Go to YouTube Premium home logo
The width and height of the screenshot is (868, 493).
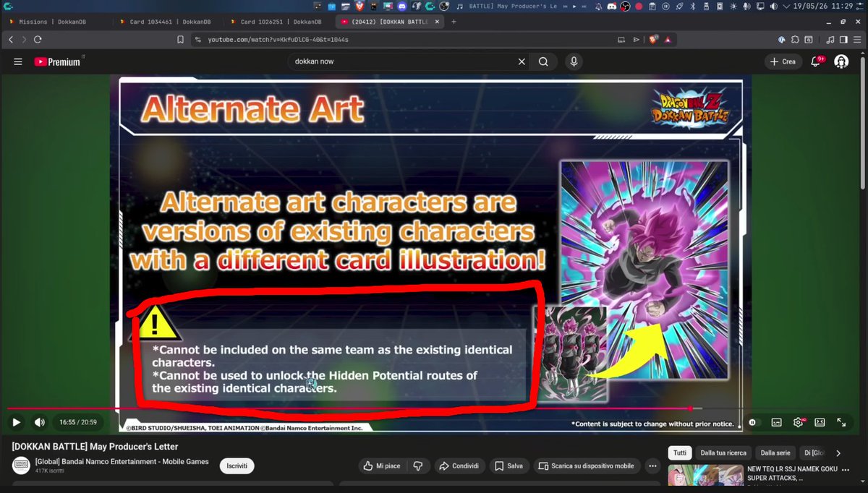[x=59, y=61]
